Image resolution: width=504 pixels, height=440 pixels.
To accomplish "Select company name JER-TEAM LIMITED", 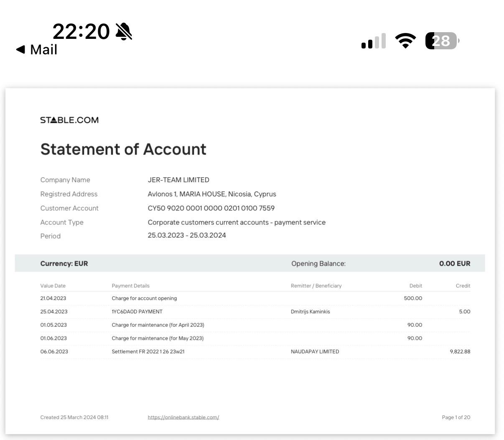I will click(x=178, y=180).
